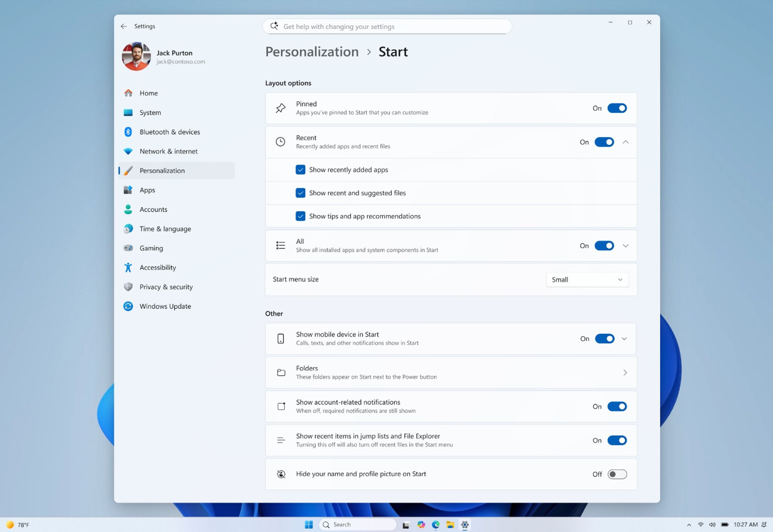Disable Show mobile device in Start toggle
This screenshot has height=532, width=773.
point(604,339)
